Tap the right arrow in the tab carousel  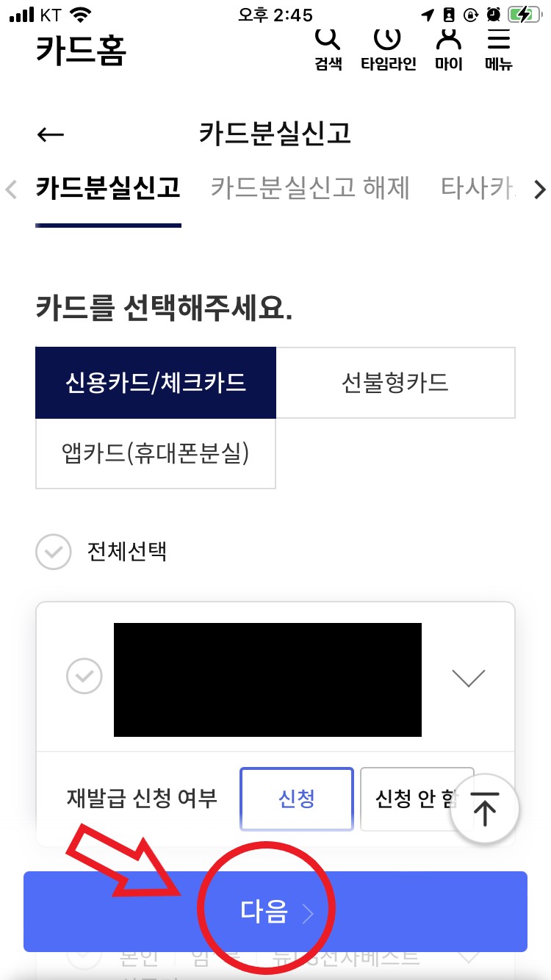click(540, 190)
